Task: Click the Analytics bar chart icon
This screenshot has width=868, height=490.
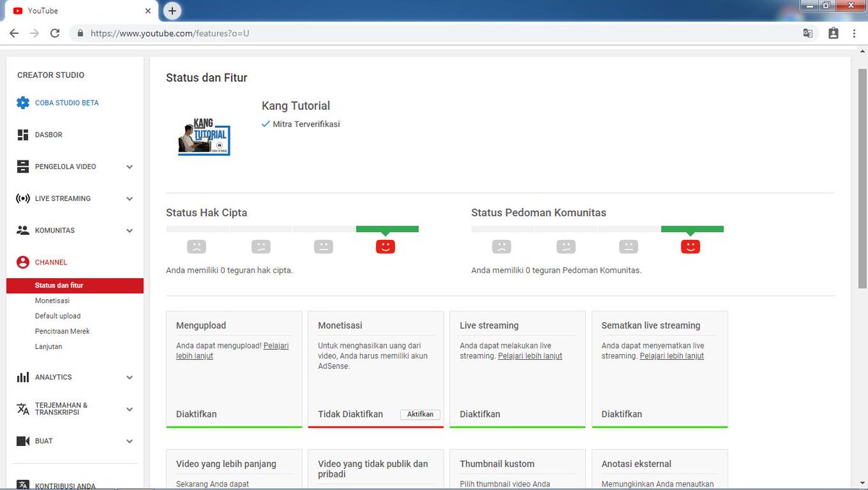Action: tap(22, 377)
